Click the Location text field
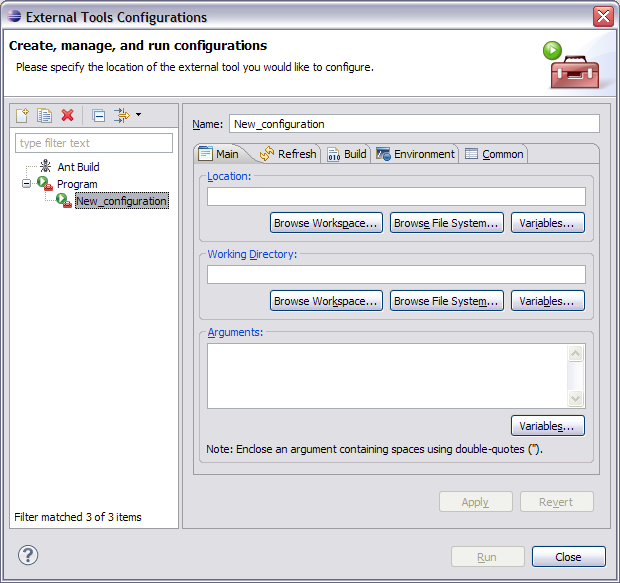 396,197
